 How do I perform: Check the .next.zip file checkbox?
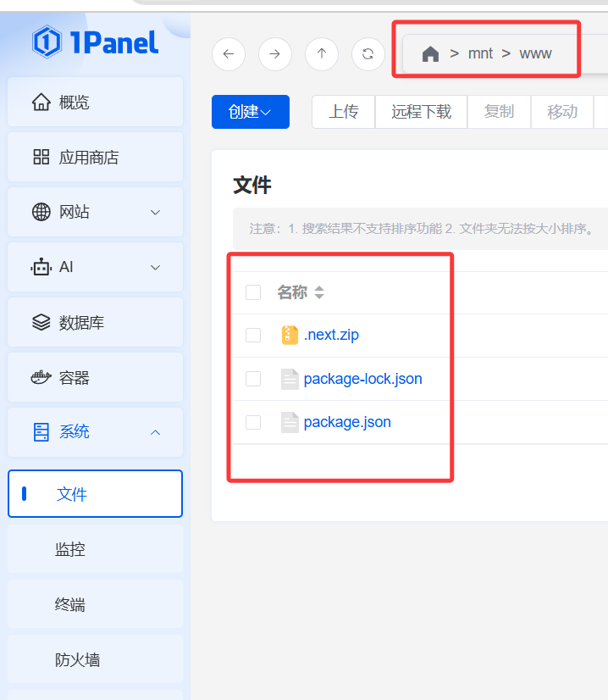[253, 335]
